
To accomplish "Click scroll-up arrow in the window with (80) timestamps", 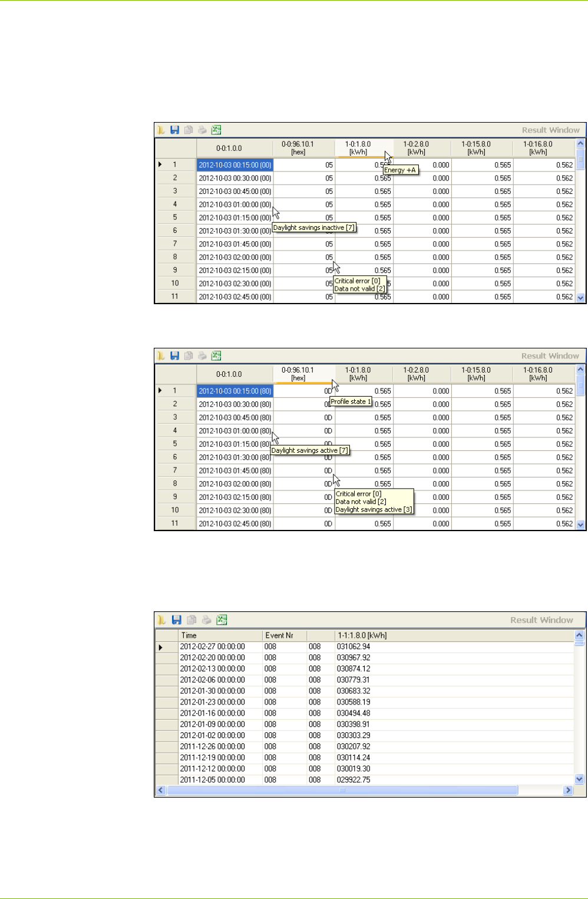I will click(x=580, y=370).
